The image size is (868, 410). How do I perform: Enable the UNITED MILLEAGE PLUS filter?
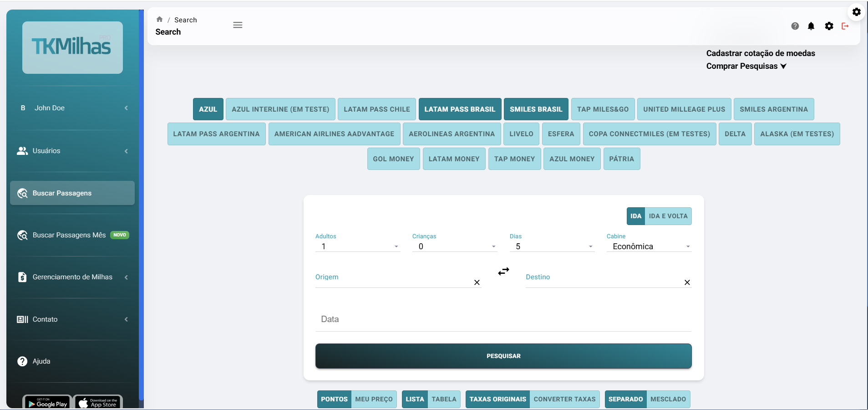tap(684, 109)
